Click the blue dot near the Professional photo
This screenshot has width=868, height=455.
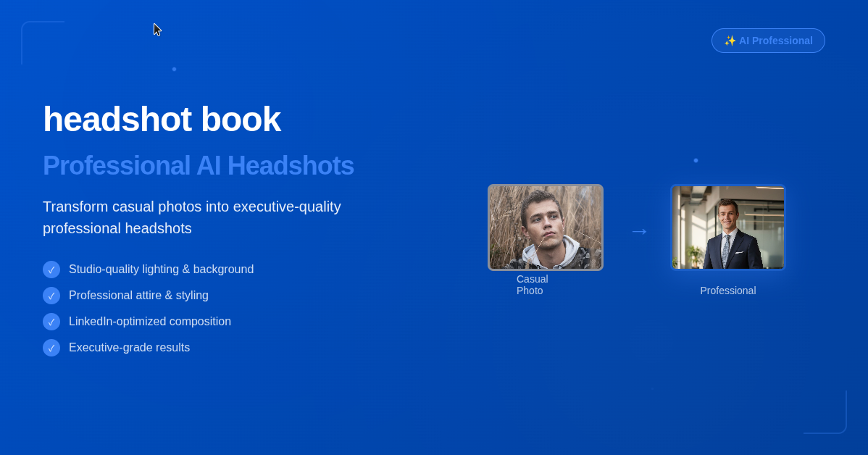[x=696, y=160]
